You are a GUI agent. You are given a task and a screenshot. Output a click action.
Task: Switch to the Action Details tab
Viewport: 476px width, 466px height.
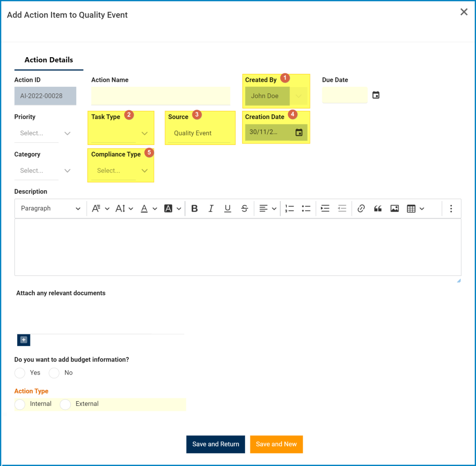pos(49,60)
